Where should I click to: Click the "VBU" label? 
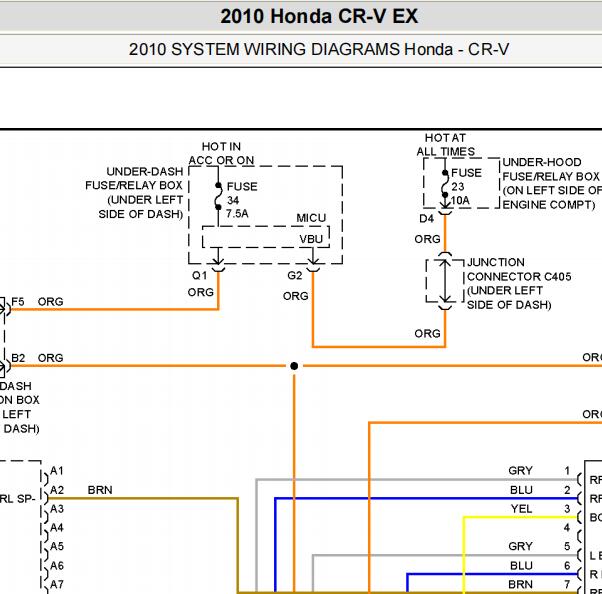(x=311, y=239)
